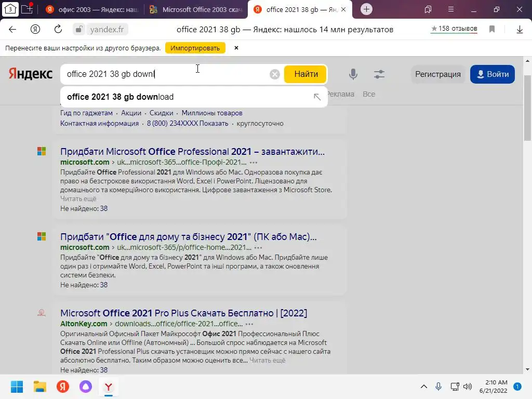Image resolution: width=532 pixels, height=399 pixels.
Task: Switch to the 'Microsoft Office 2003 скач' tab
Action: [x=196, y=9]
